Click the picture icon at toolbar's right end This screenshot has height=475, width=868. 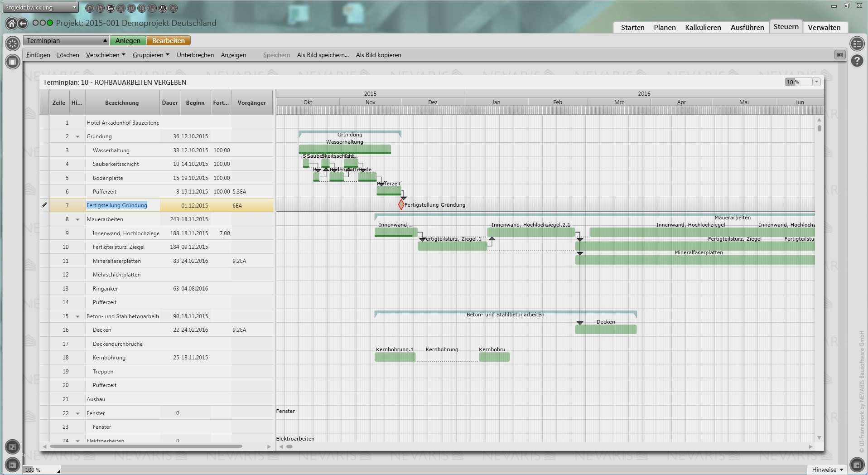(x=839, y=55)
